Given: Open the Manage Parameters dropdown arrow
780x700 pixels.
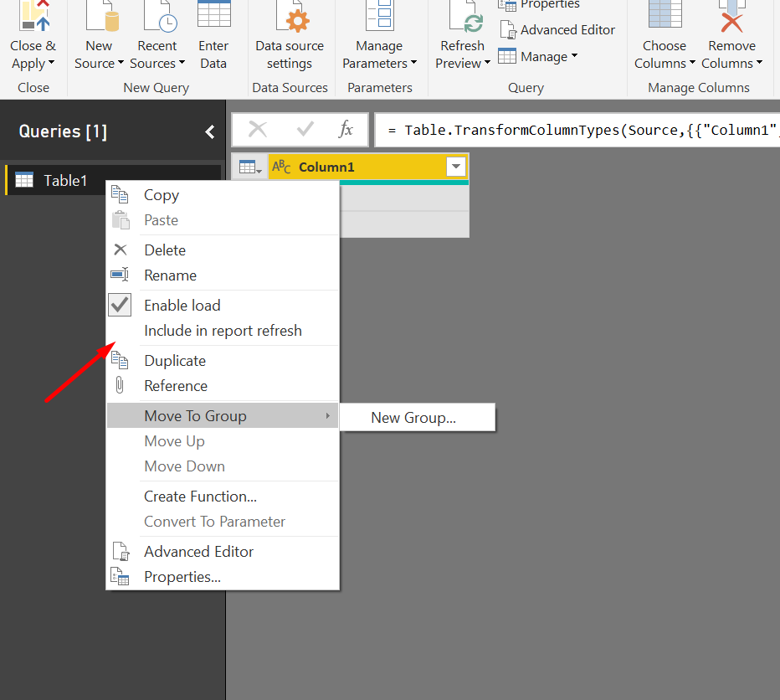Looking at the screenshot, I should pos(413,63).
